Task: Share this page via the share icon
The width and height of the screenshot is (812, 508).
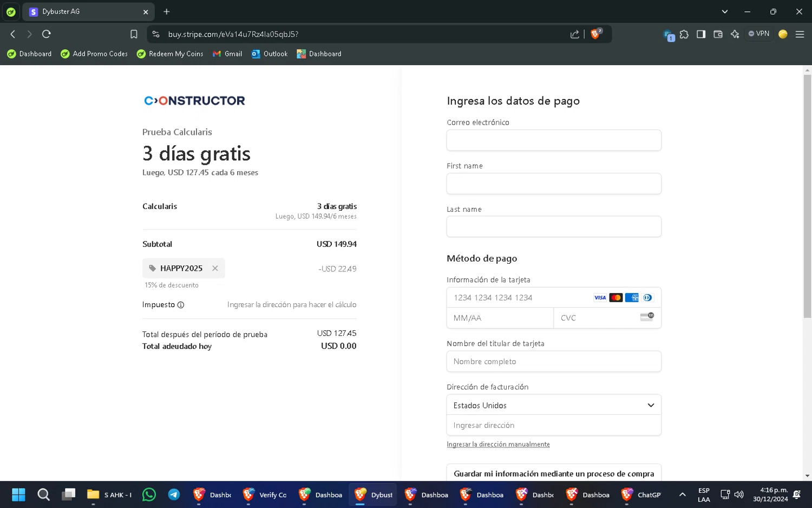Action: coord(574,34)
